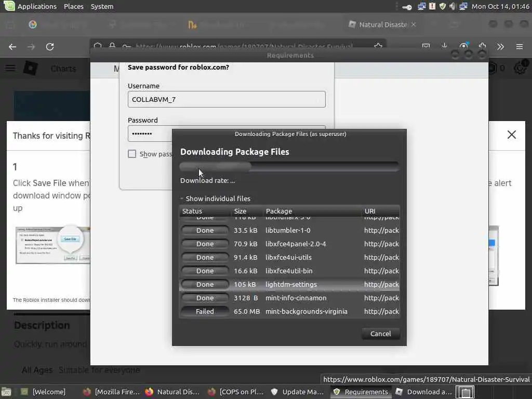Screen dimensions: 532x399
Task: Select the libxfce4panel-2.0-4 row
Action: tap(289, 244)
